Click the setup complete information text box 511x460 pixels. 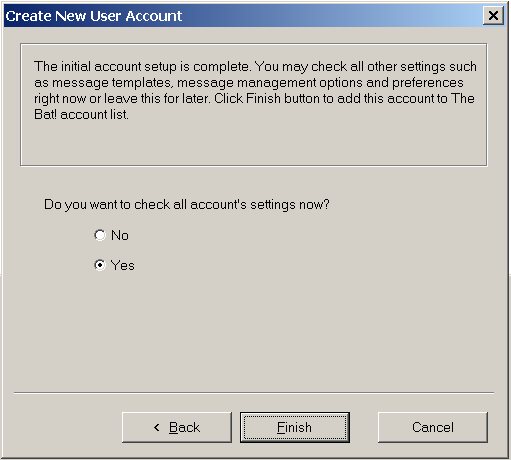254,104
